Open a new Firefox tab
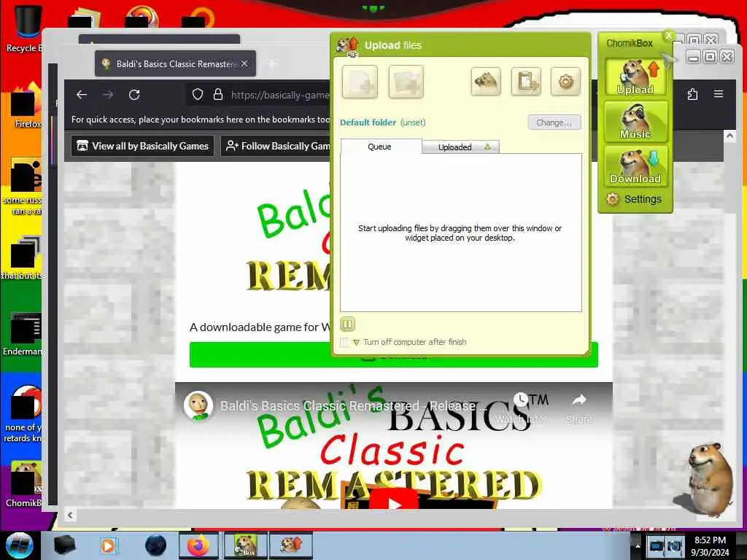The image size is (747, 560). pos(272,64)
